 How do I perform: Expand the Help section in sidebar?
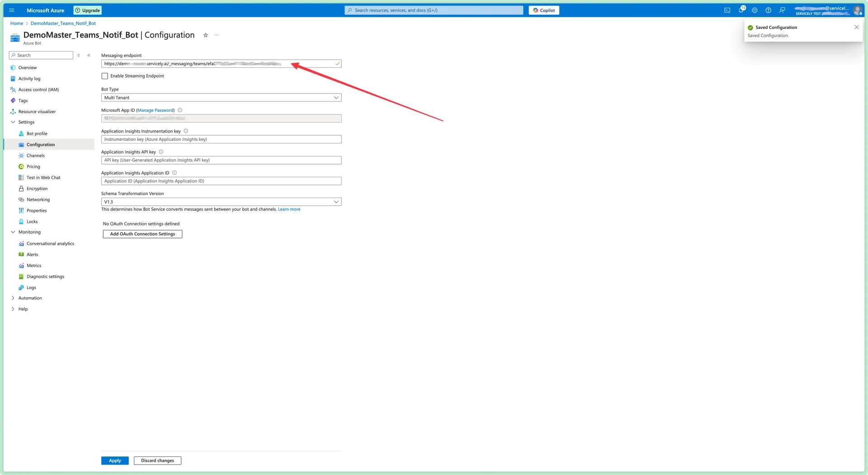[13, 309]
